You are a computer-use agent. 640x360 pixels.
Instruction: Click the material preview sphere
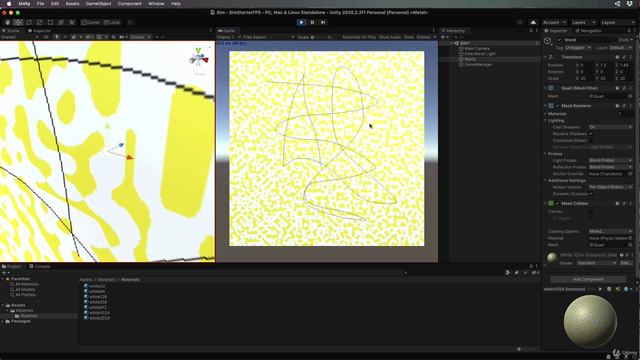(x=590, y=322)
